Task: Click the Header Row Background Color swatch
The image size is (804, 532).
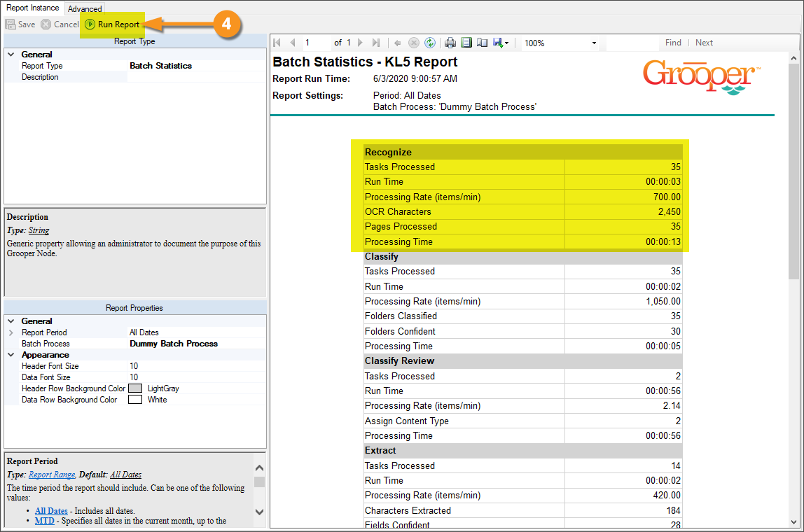Action: coord(135,388)
